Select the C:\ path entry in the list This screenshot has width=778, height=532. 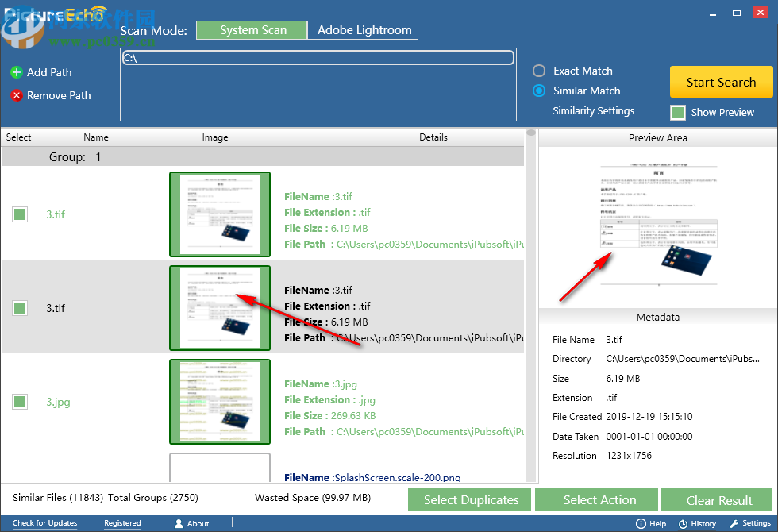pos(318,58)
